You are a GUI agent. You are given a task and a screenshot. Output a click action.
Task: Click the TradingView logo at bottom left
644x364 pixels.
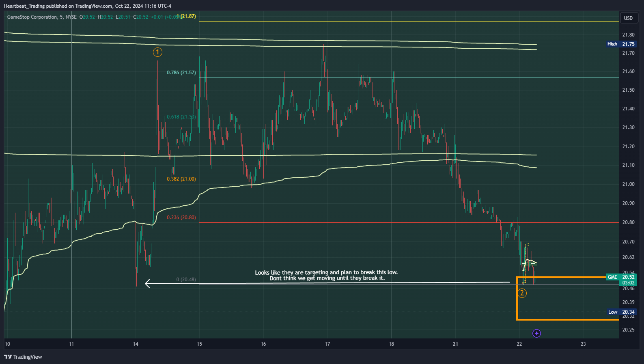tap(23, 357)
